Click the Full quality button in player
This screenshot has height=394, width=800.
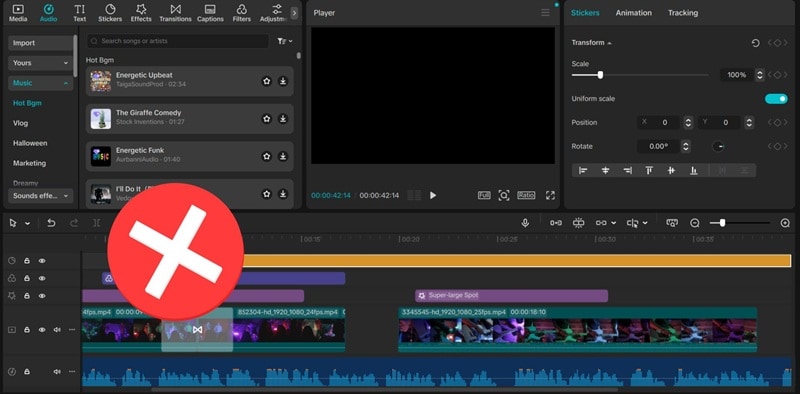tap(484, 195)
